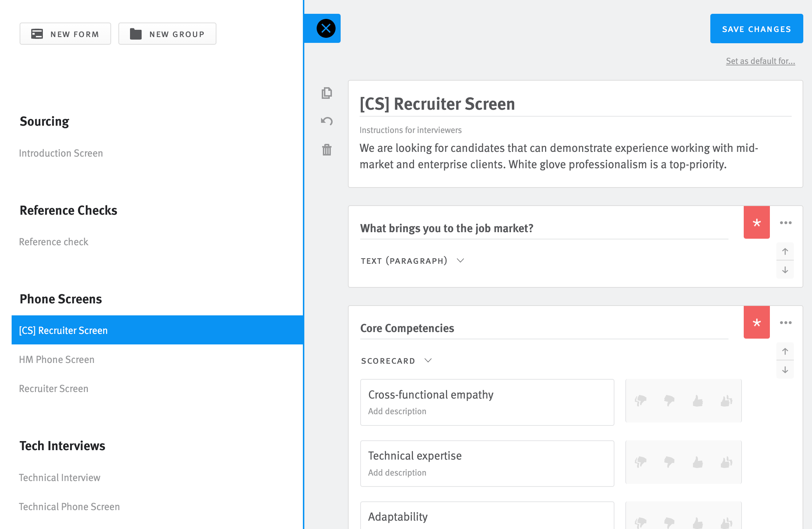The height and width of the screenshot is (529, 812).
Task: Delete the [CS] Recruiter Screen form
Action: (x=326, y=150)
